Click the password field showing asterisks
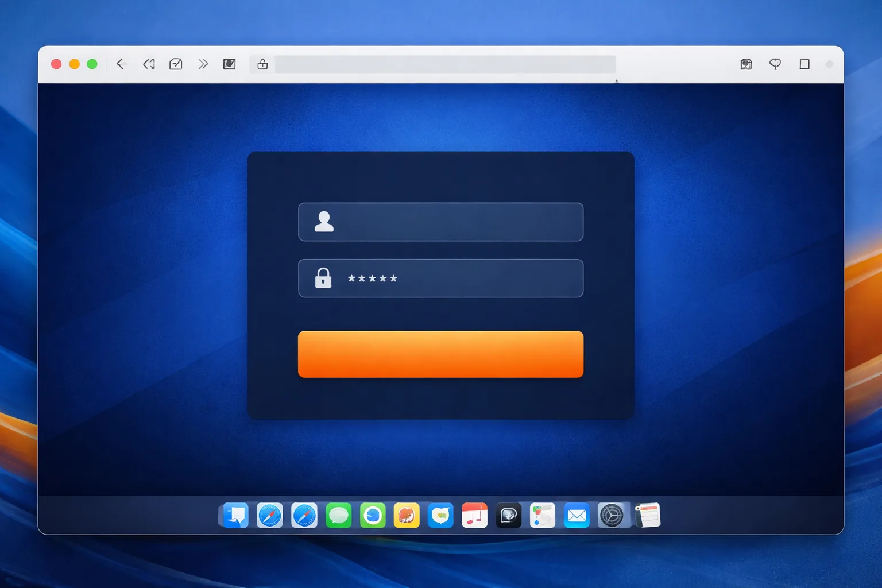 click(x=440, y=278)
